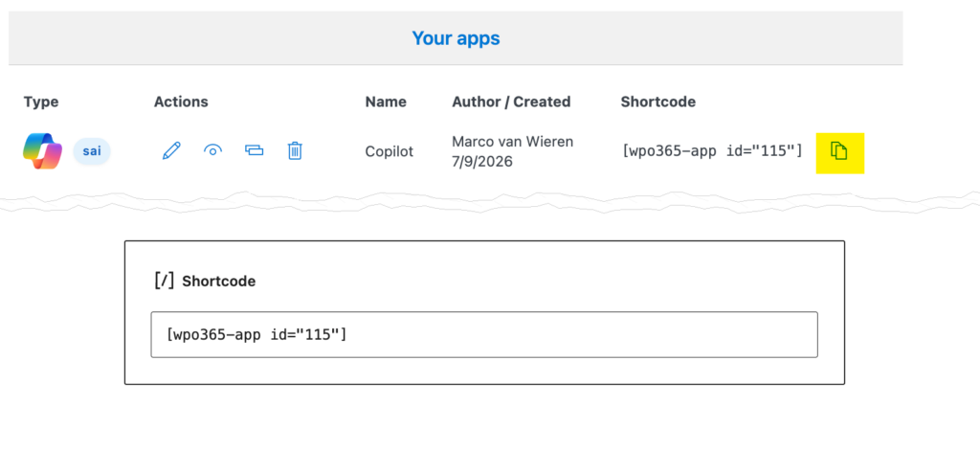Click the created date '7/9/2026'

click(x=482, y=161)
